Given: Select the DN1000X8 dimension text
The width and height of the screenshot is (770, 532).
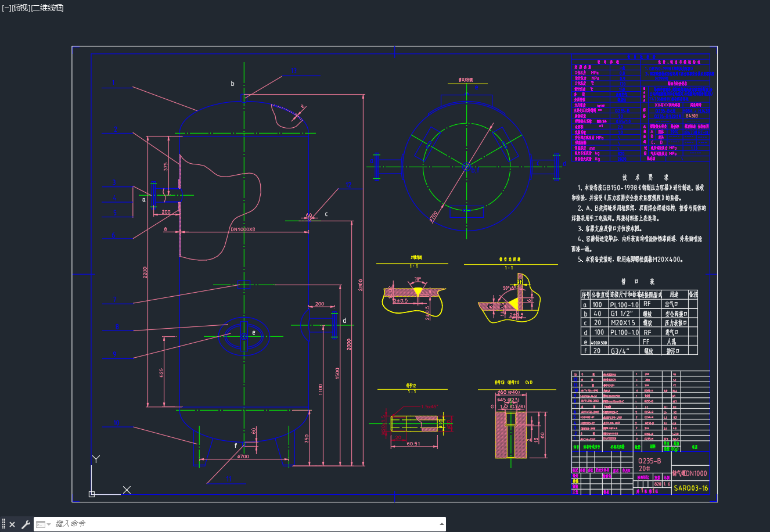Looking at the screenshot, I should coord(243,229).
